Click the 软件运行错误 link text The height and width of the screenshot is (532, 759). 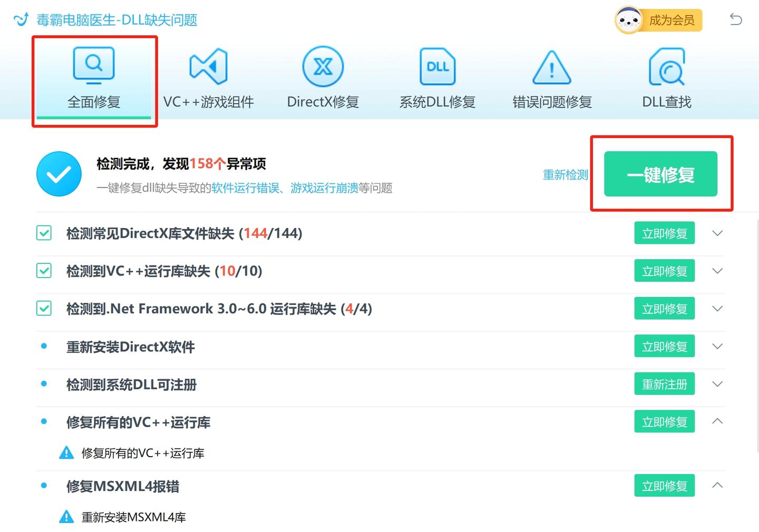246,188
